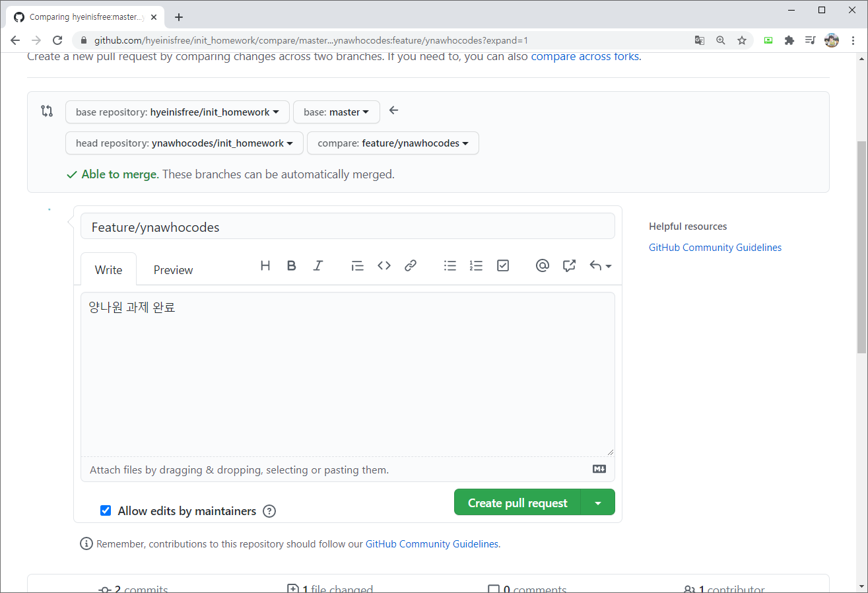Open the zoom icon in the address bar
Image resolution: width=868 pixels, height=593 pixels.
pos(721,40)
